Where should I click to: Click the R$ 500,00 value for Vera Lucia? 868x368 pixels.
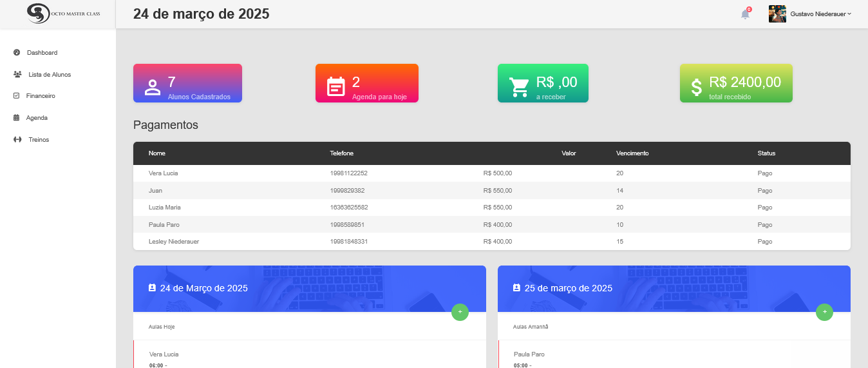[498, 173]
